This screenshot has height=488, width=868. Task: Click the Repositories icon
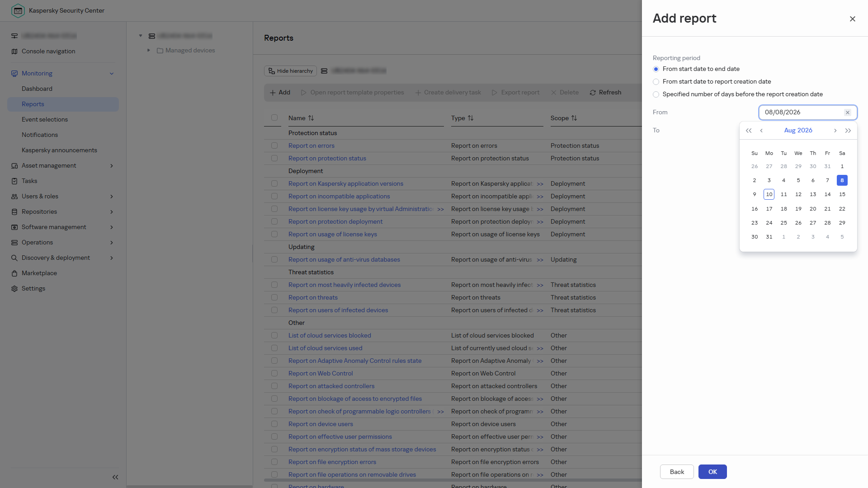pos(14,212)
